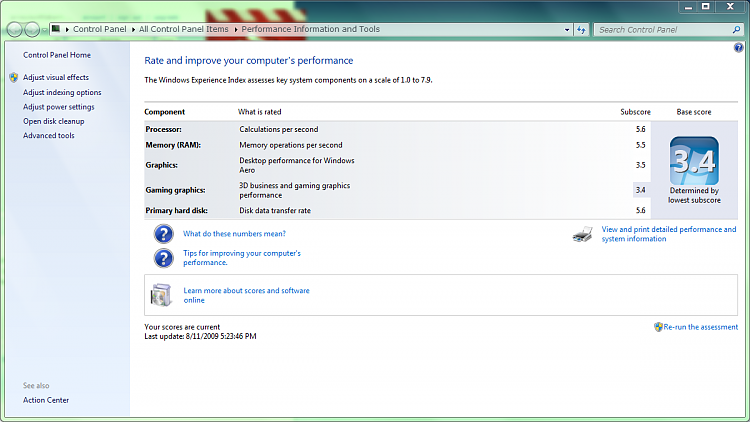Open Action Center link
Screen dimensions: 750x422
(46, 400)
